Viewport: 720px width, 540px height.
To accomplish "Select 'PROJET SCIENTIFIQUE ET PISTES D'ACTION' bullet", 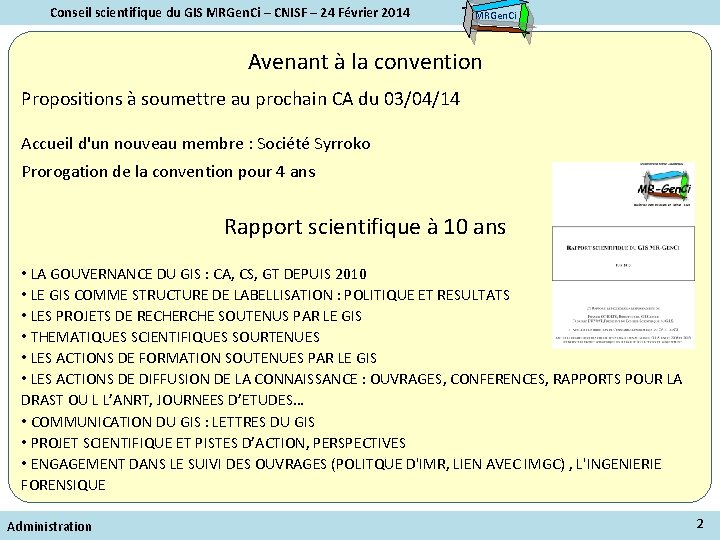I will coord(214,443).
